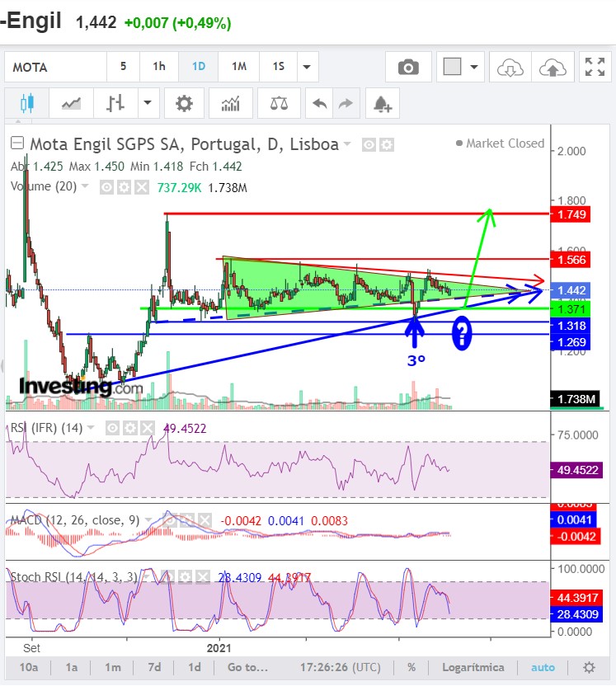Switch to the area chart type icon

click(71, 103)
